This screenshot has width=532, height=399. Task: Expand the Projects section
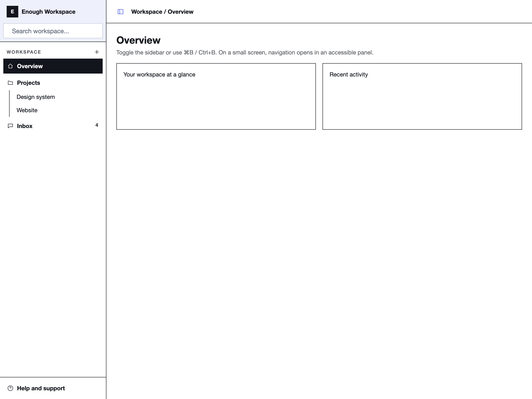53,83
